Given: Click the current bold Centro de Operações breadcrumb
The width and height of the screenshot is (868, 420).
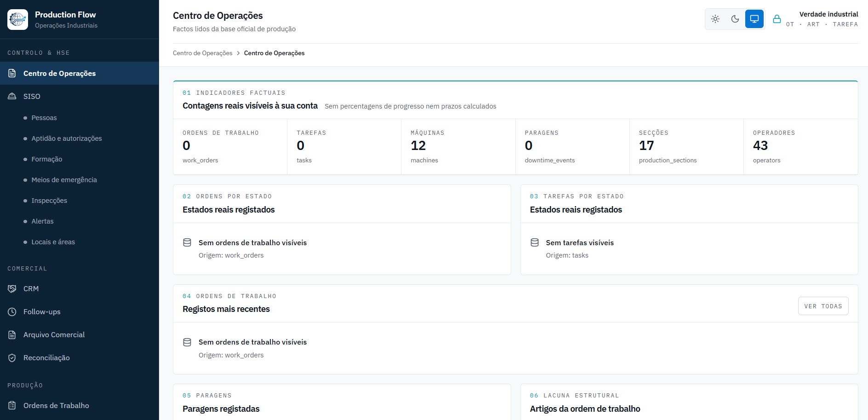Looking at the screenshot, I should (274, 53).
